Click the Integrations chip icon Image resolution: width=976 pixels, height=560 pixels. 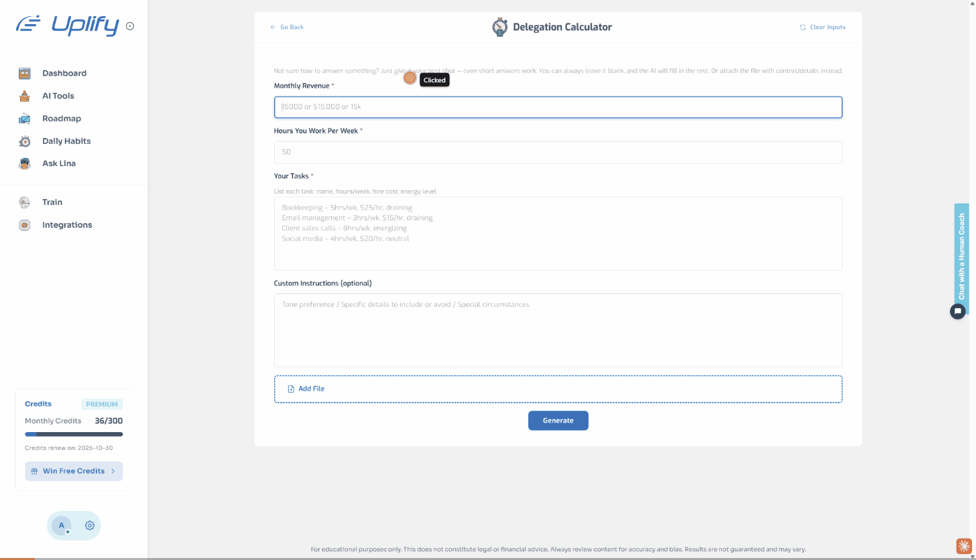point(25,225)
